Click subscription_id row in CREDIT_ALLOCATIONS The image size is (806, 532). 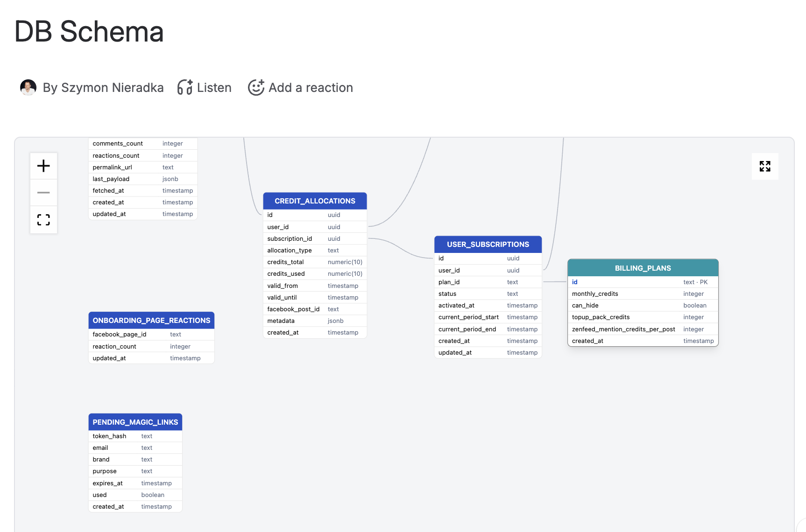pos(315,238)
